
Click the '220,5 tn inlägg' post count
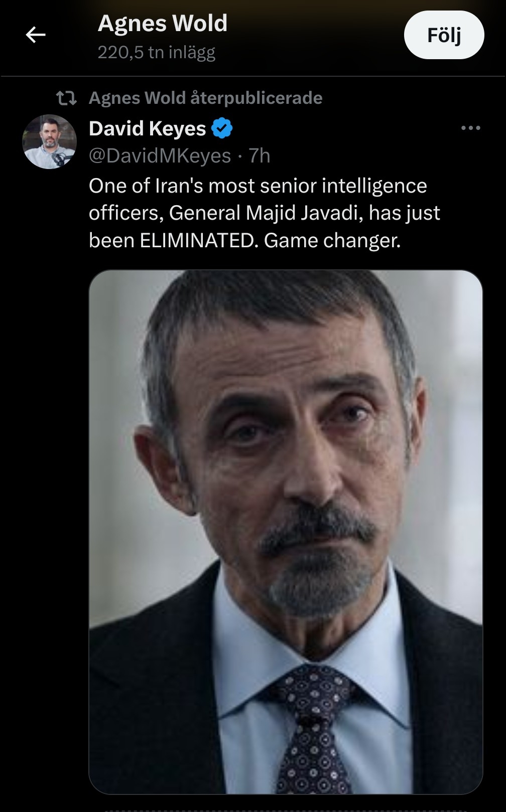tap(156, 52)
